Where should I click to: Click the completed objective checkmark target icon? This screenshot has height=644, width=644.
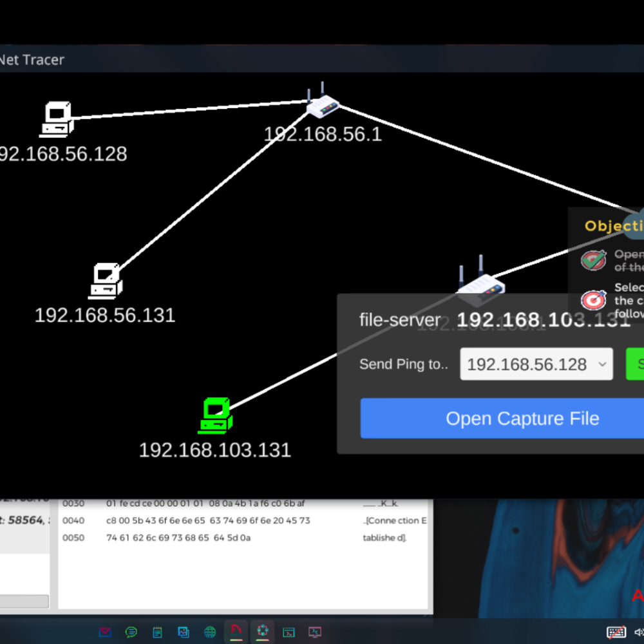coord(593,260)
